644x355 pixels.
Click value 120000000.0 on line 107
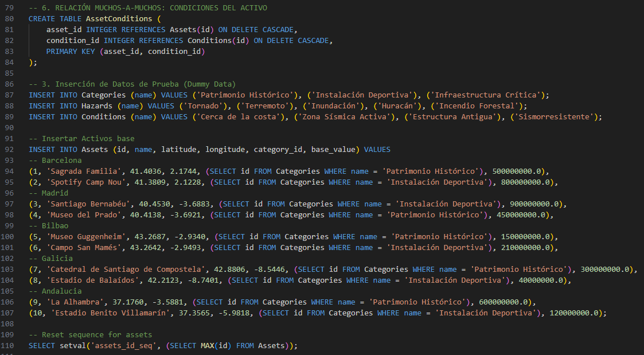click(x=575, y=313)
